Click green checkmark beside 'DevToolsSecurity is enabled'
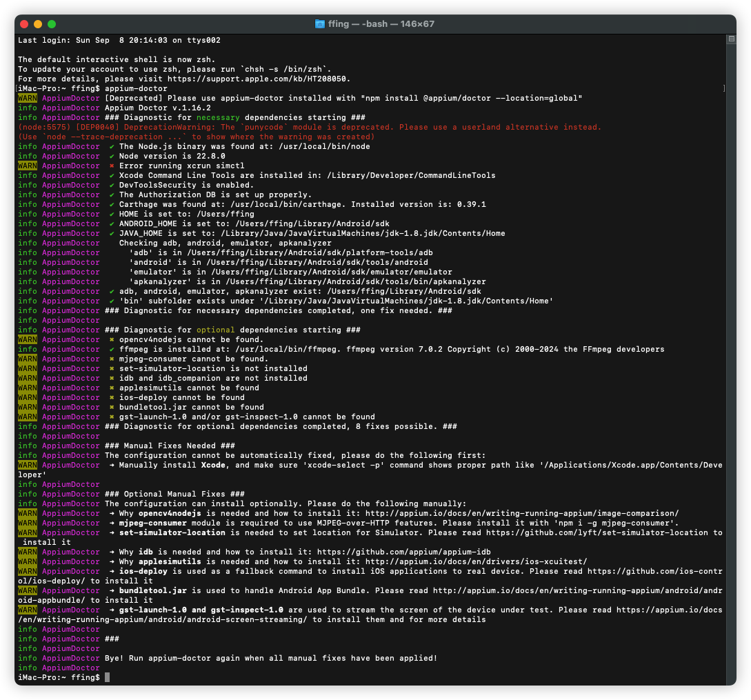 112,186
